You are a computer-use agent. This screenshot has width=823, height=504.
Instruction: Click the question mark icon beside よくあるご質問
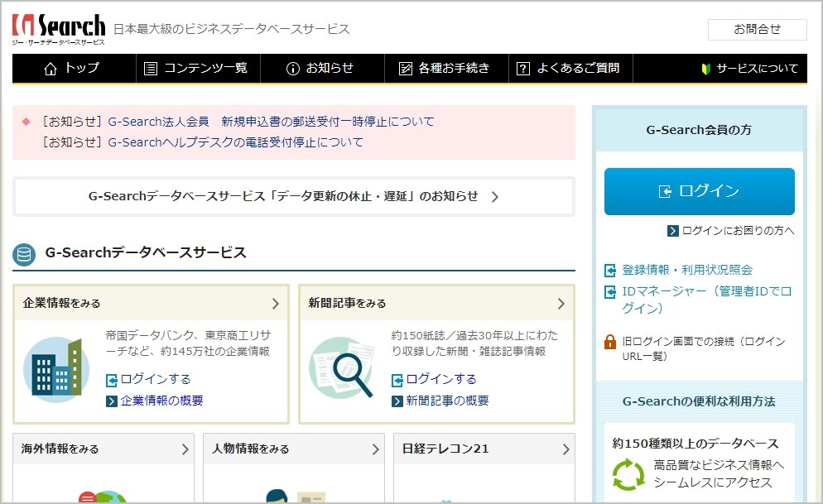point(522,69)
